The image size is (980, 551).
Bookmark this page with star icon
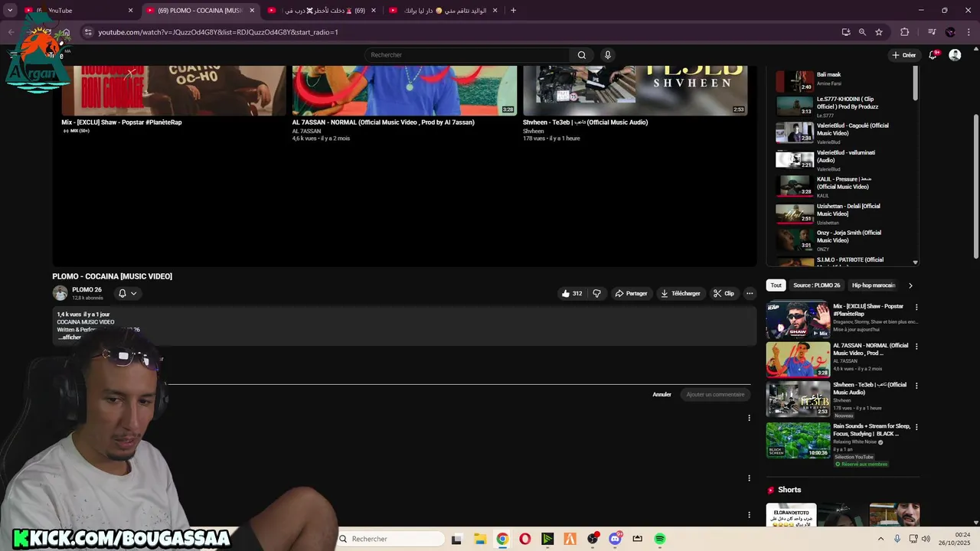click(x=879, y=32)
